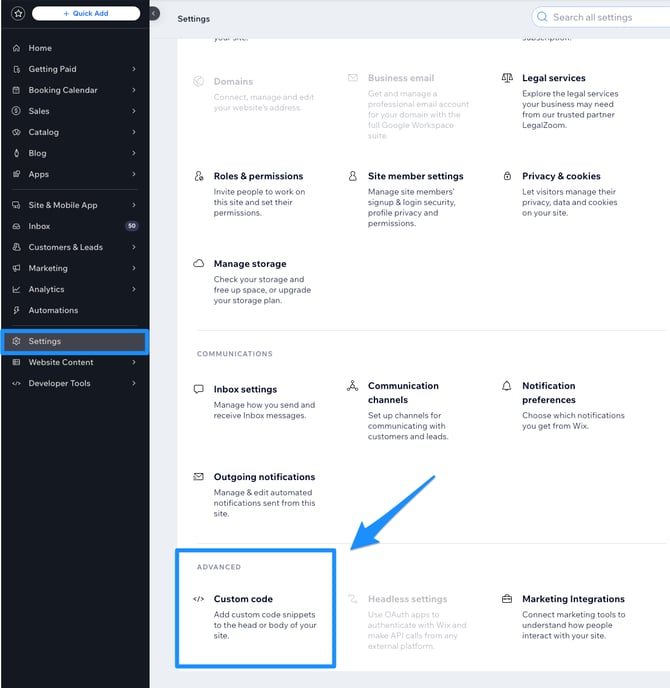Click the Custom code angle-brackets icon

point(198,599)
